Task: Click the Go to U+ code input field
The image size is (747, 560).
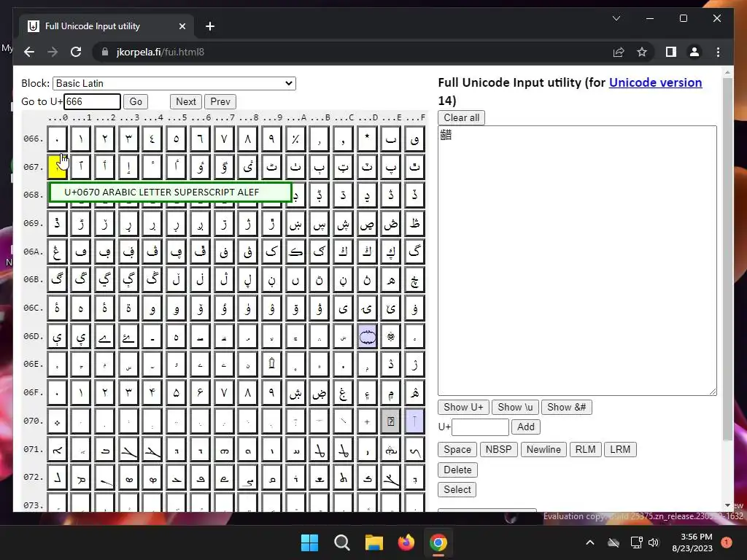Action: coord(92,101)
